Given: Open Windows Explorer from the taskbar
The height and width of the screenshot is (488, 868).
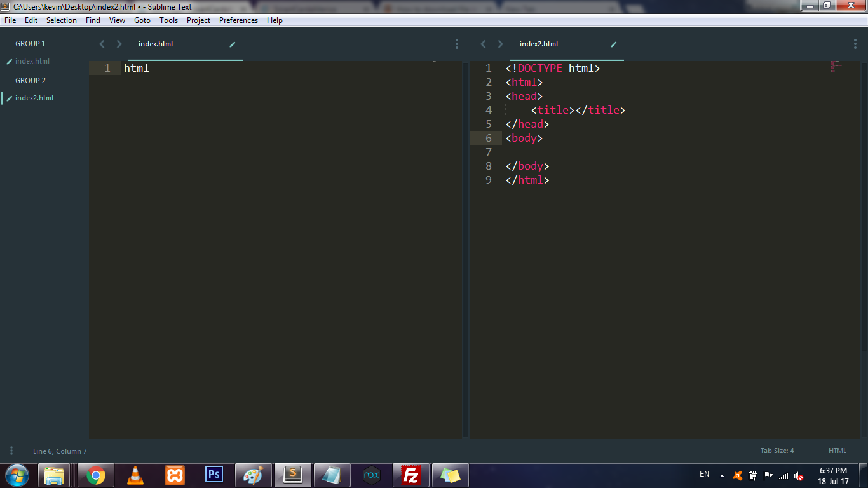Looking at the screenshot, I should pos(55,475).
